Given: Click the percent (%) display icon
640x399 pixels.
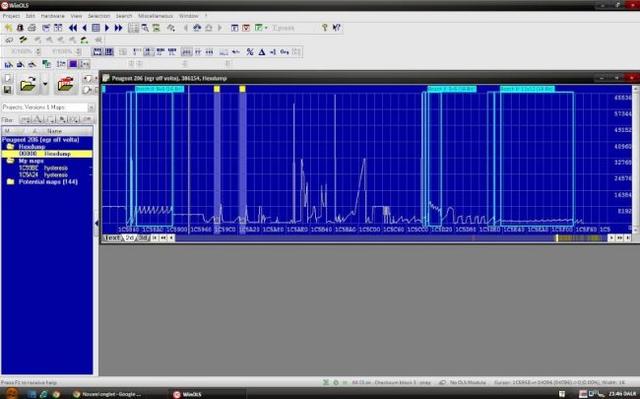Looking at the screenshot, I should (x=250, y=52).
